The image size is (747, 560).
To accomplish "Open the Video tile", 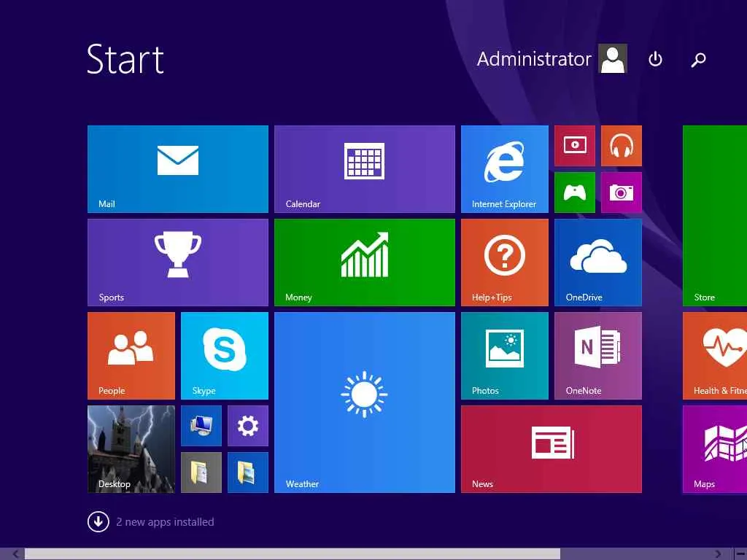I will pyautogui.click(x=575, y=146).
